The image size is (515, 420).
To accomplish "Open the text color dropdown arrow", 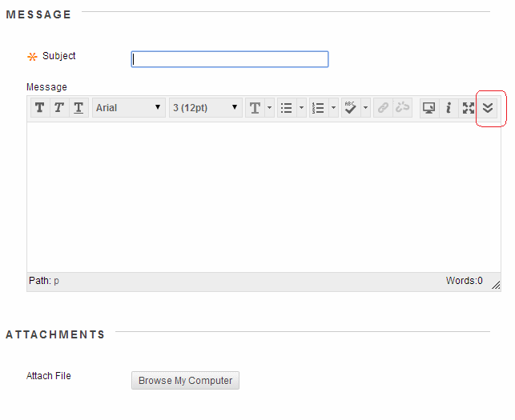I will tap(270, 108).
